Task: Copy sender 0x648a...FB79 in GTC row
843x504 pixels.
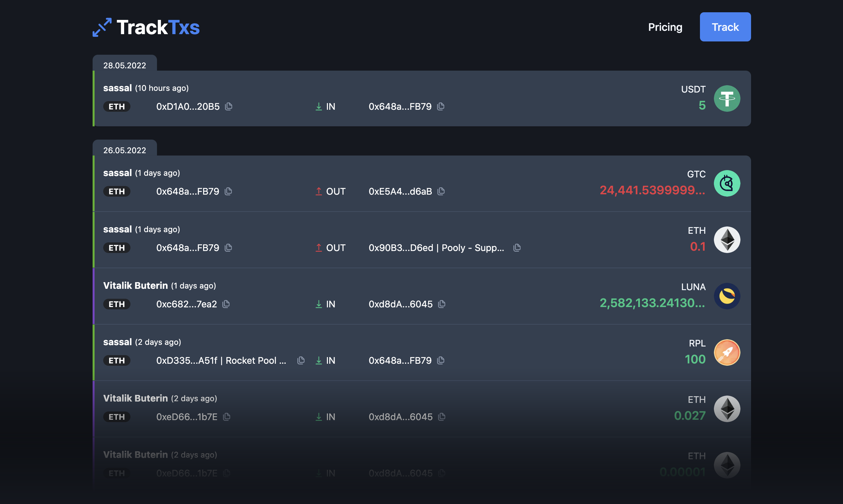Action: 228,192
